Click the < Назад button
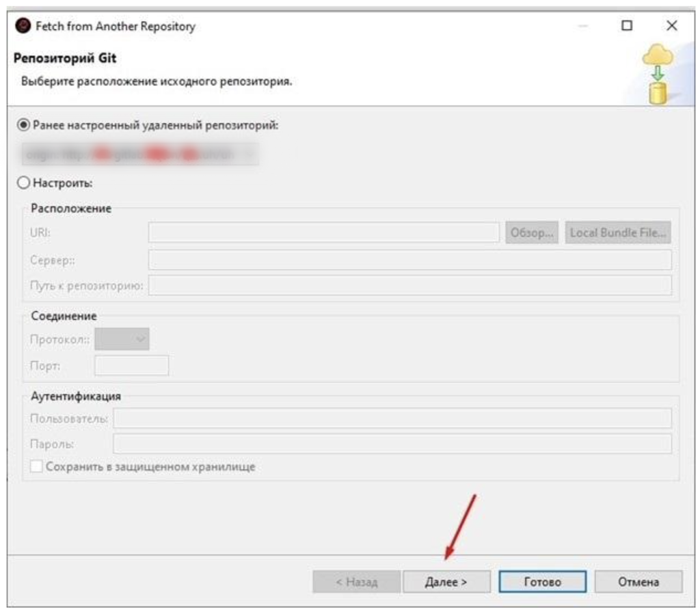700x616 pixels. point(356,582)
